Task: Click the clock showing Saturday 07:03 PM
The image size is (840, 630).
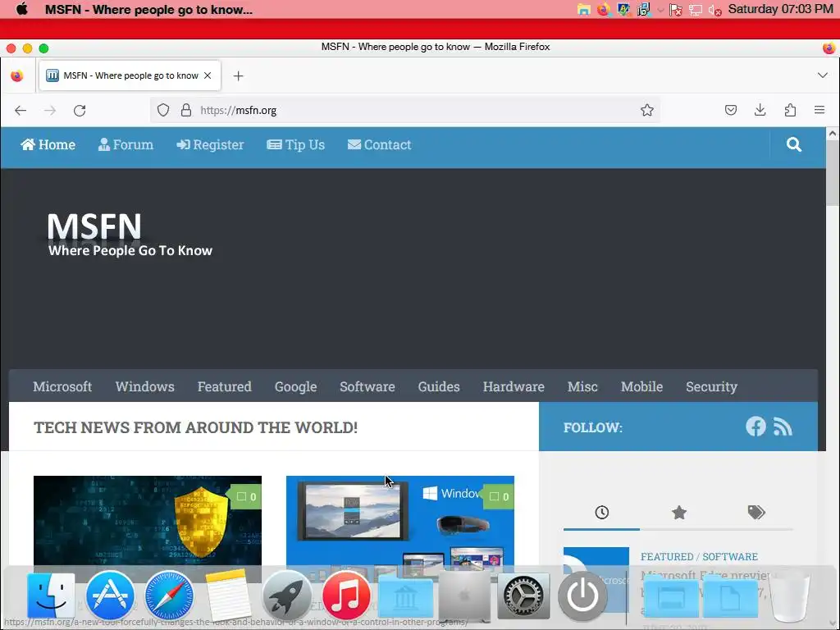Action: pyautogui.click(x=780, y=9)
